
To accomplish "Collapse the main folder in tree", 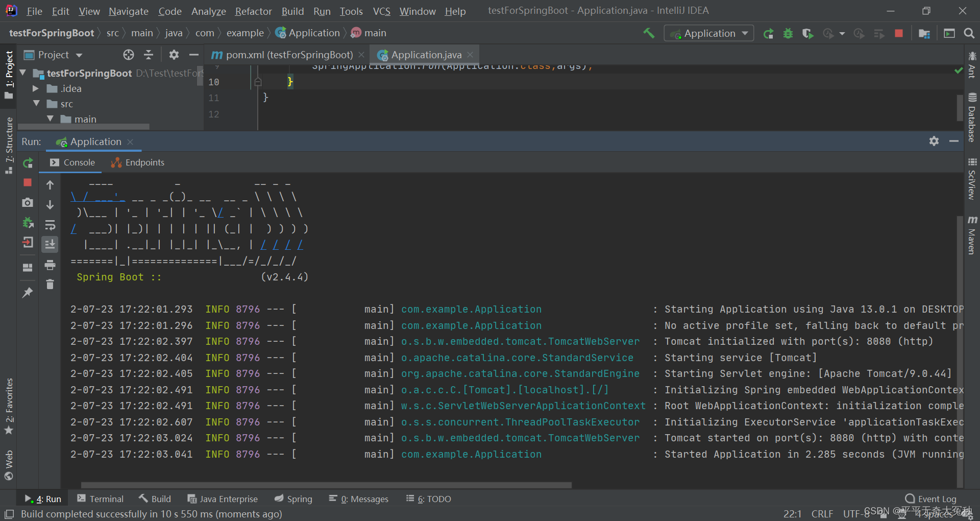I will pyautogui.click(x=50, y=119).
